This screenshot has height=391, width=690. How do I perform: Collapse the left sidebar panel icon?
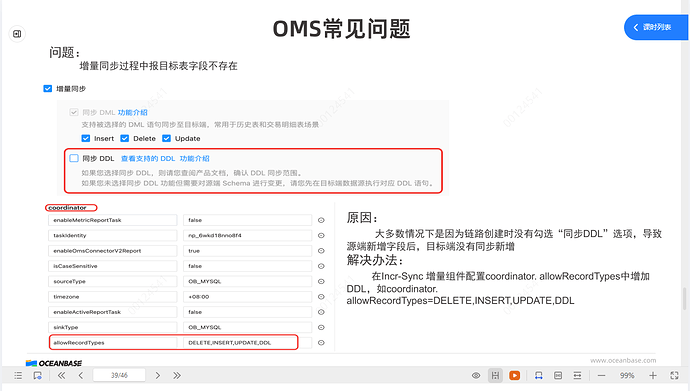point(17,34)
